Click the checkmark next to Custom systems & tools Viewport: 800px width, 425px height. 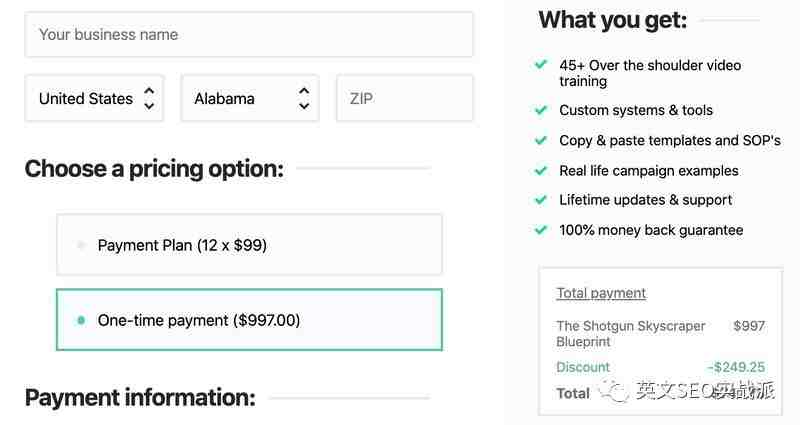(x=541, y=110)
